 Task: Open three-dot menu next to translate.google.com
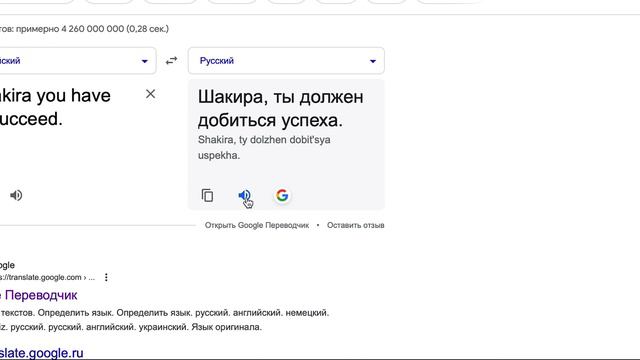click(x=106, y=278)
